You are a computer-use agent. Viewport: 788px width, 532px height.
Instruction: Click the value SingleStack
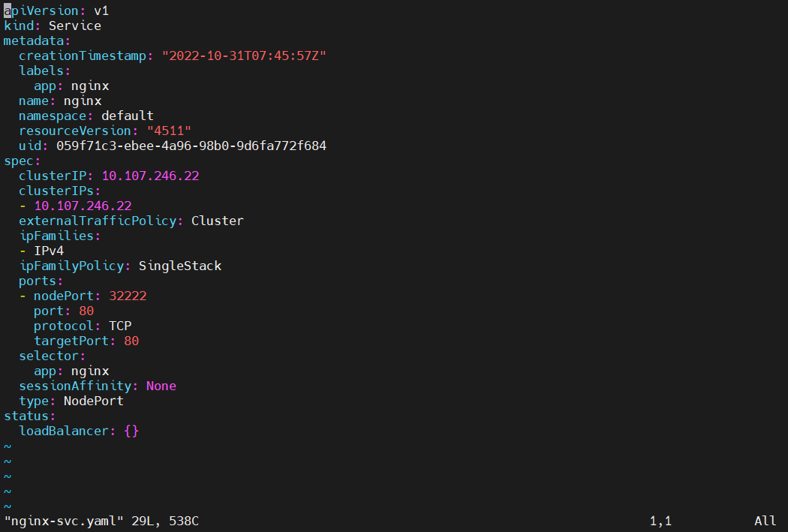[180, 266]
